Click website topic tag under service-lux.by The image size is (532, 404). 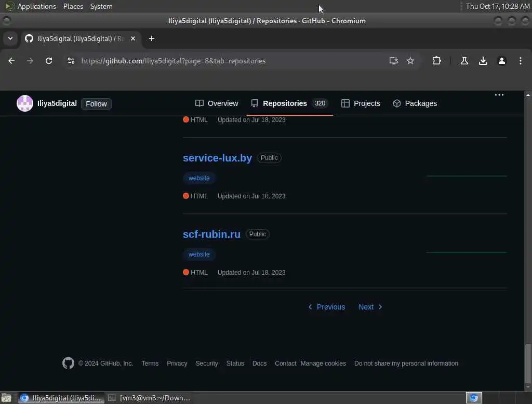click(199, 178)
